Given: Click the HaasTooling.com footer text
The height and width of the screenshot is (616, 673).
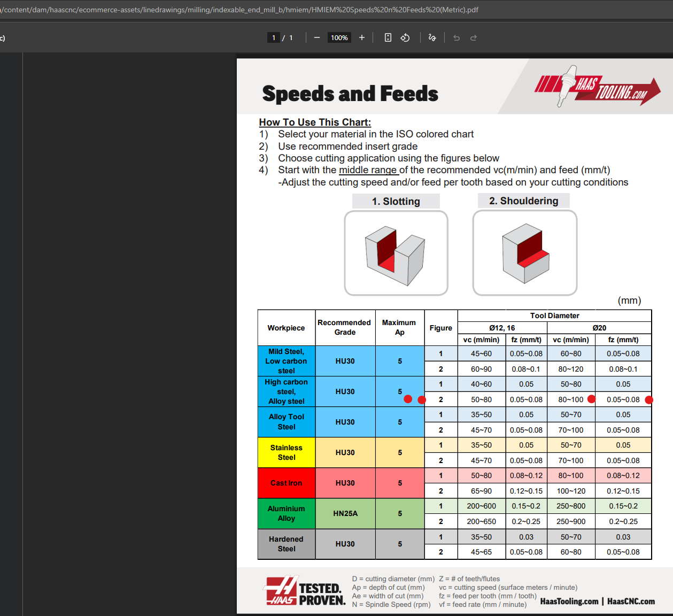Looking at the screenshot, I should (x=569, y=602).
